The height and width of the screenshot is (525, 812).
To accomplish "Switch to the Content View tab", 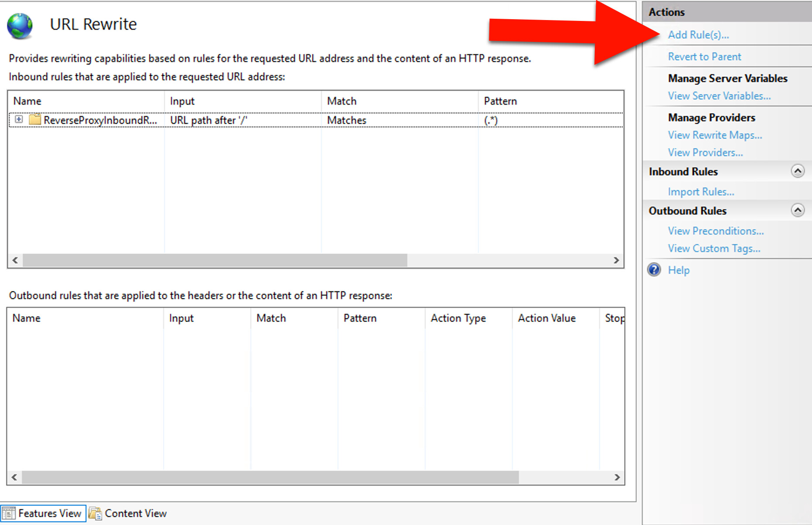I will coord(127,513).
